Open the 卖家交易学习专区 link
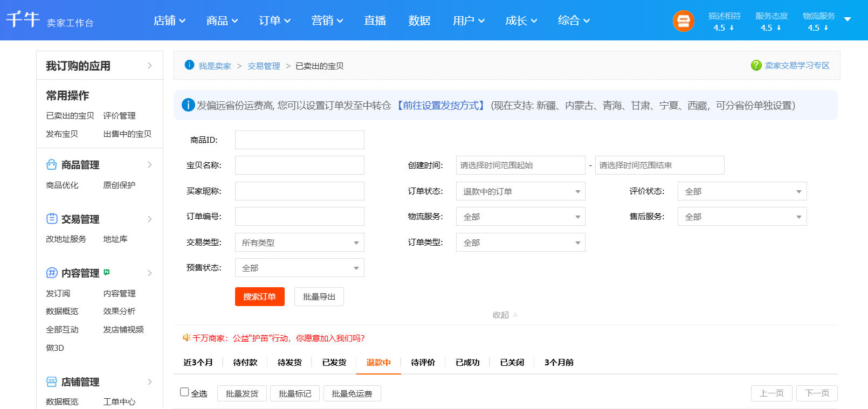Viewport: 868px width, 409px height. (797, 65)
